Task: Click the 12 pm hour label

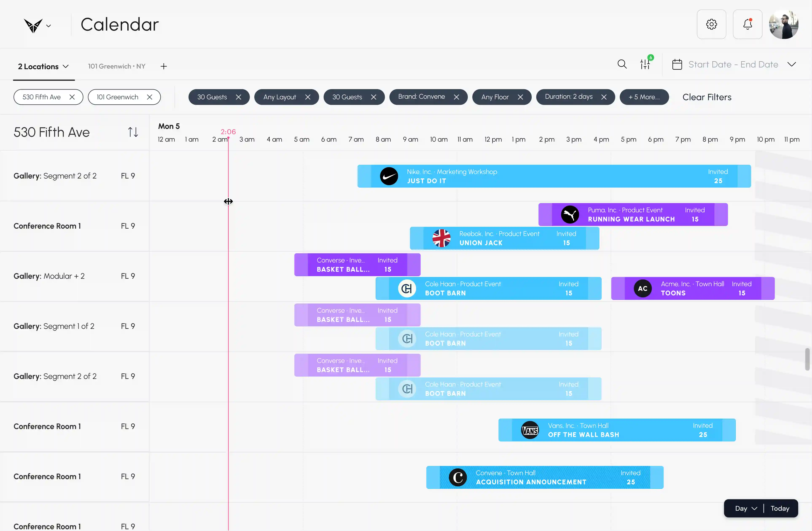Action: click(493, 139)
